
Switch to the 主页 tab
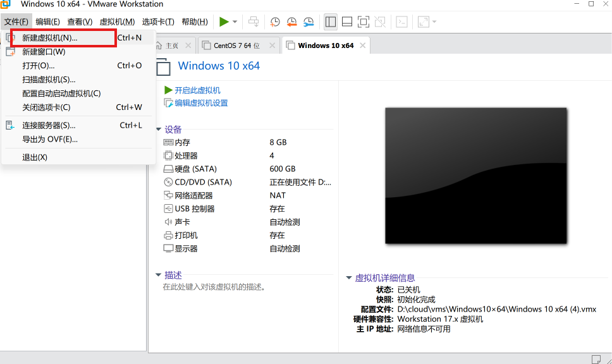tap(172, 45)
